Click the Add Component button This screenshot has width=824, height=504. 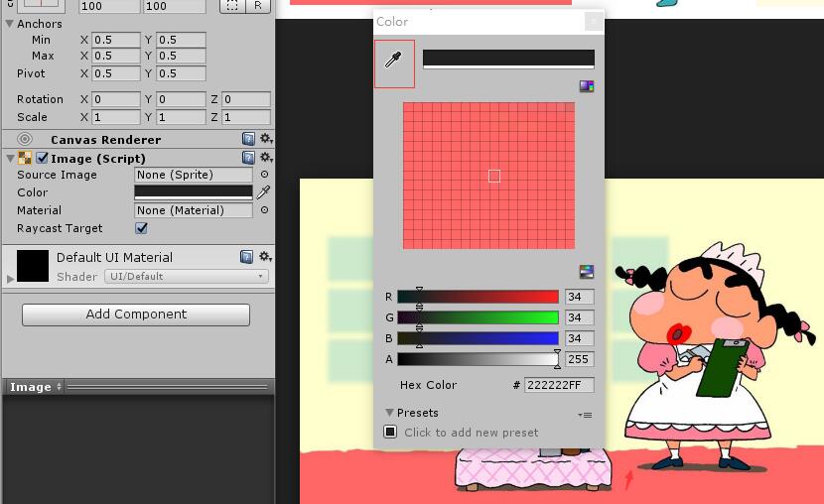coord(136,315)
